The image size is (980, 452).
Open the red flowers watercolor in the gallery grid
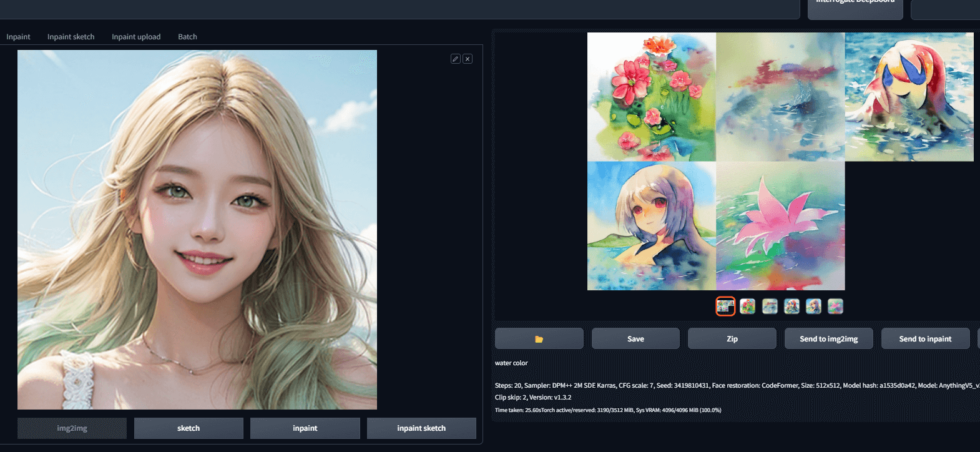pos(652,97)
